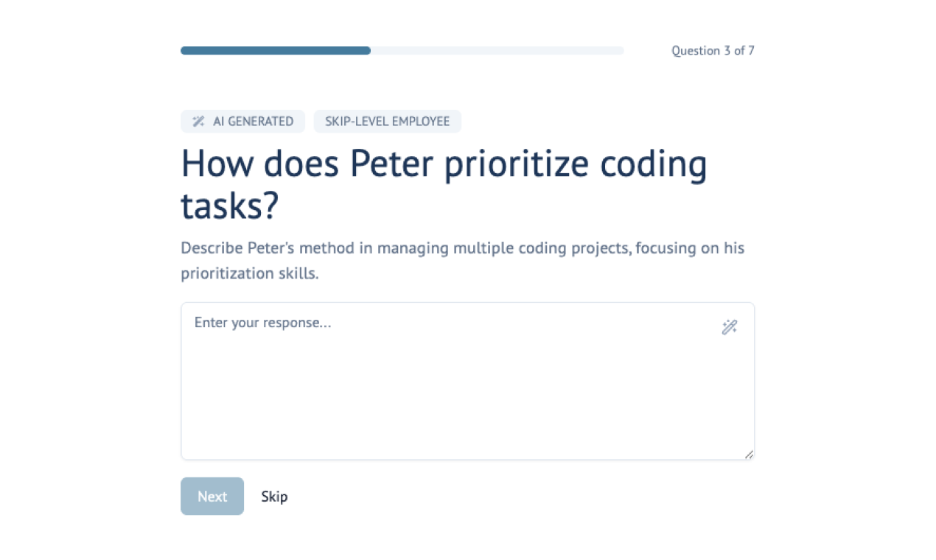Click the filled portion of the progress bar

pyautogui.click(x=276, y=51)
